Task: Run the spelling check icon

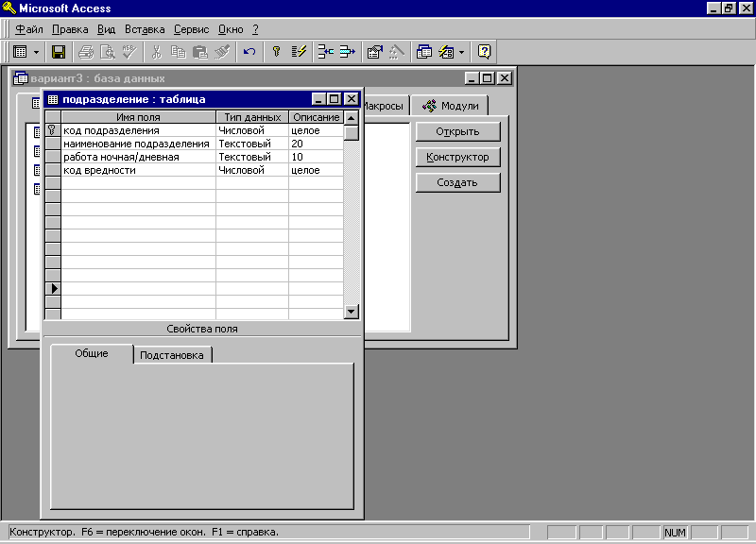Action: (129, 52)
